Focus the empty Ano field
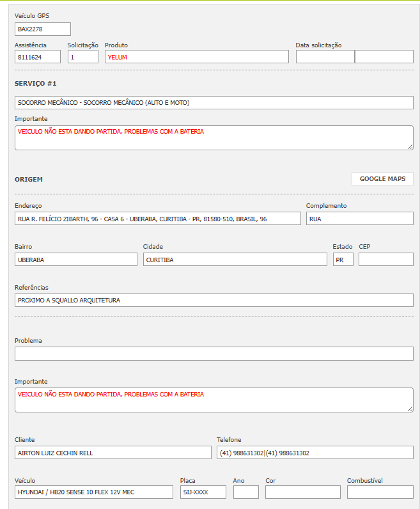This screenshot has width=420, height=509. (x=245, y=492)
